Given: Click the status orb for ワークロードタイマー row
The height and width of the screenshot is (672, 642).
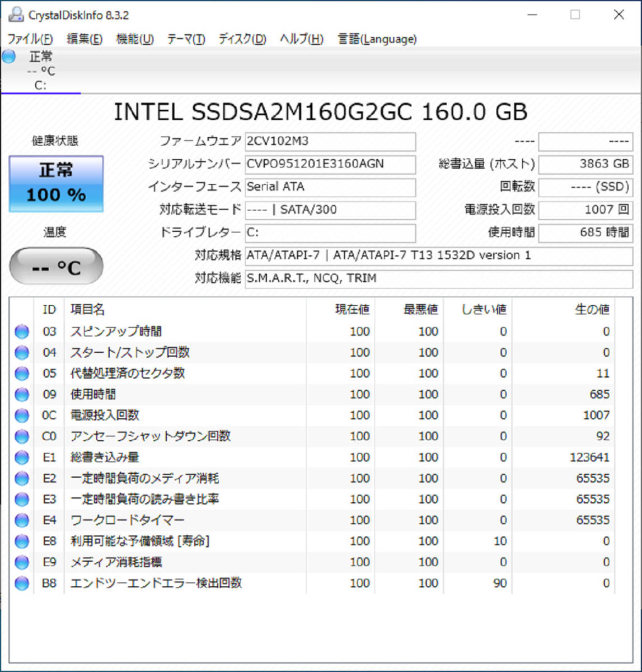Looking at the screenshot, I should (22, 521).
